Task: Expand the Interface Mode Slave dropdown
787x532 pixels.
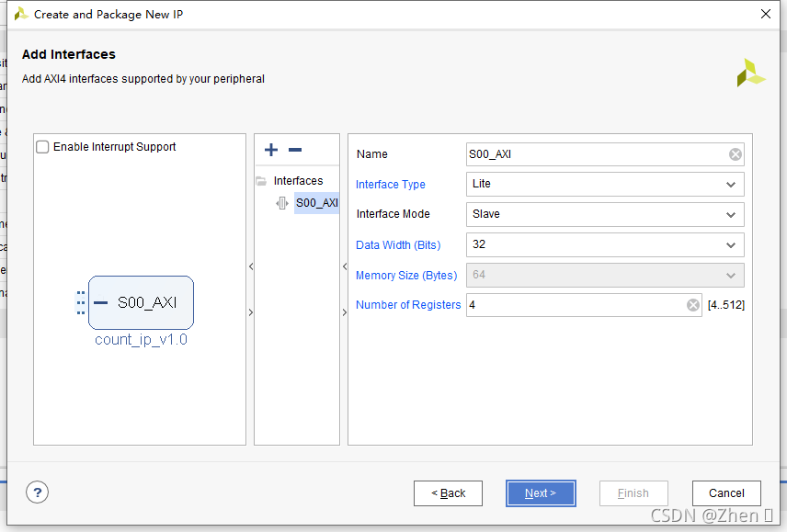Action: [605, 215]
